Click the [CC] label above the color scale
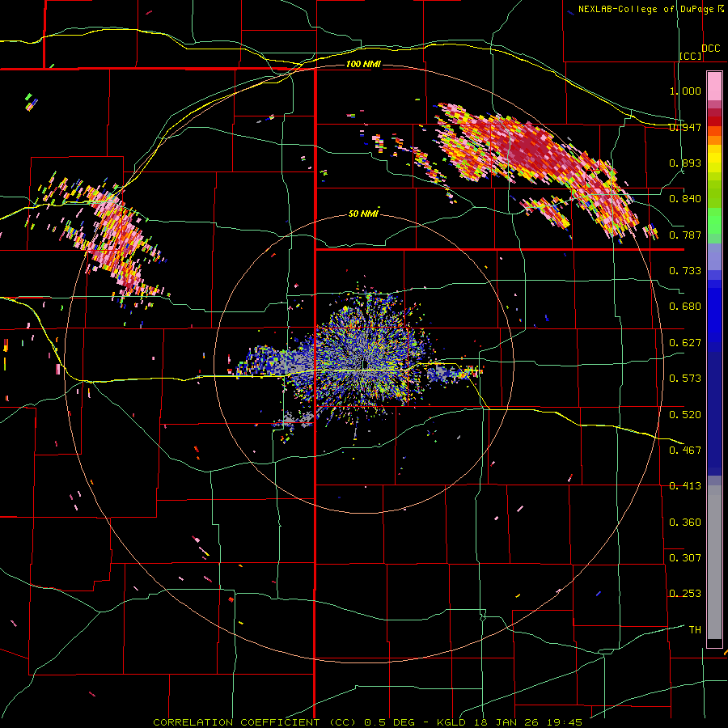 [x=691, y=56]
